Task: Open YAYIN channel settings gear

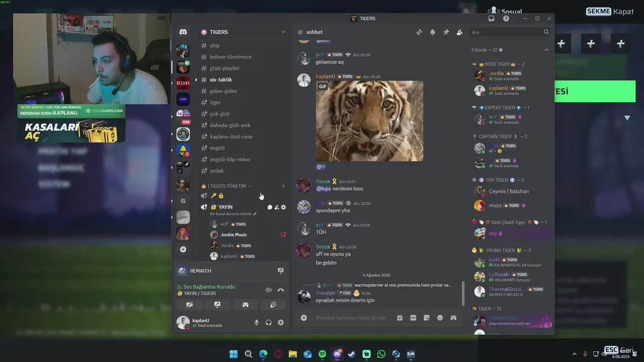Action: pos(283,207)
